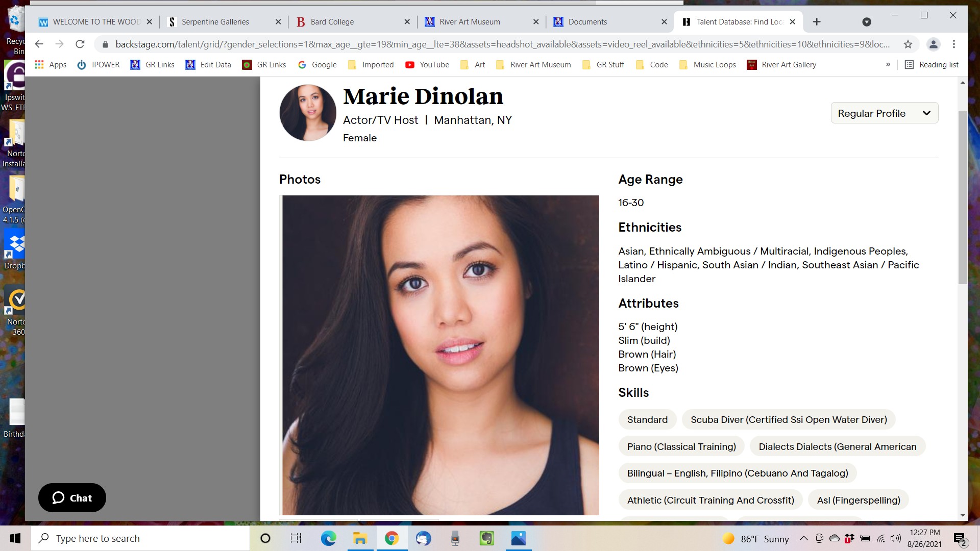Open the large headshot photo
The width and height of the screenshot is (980, 551).
click(x=440, y=355)
